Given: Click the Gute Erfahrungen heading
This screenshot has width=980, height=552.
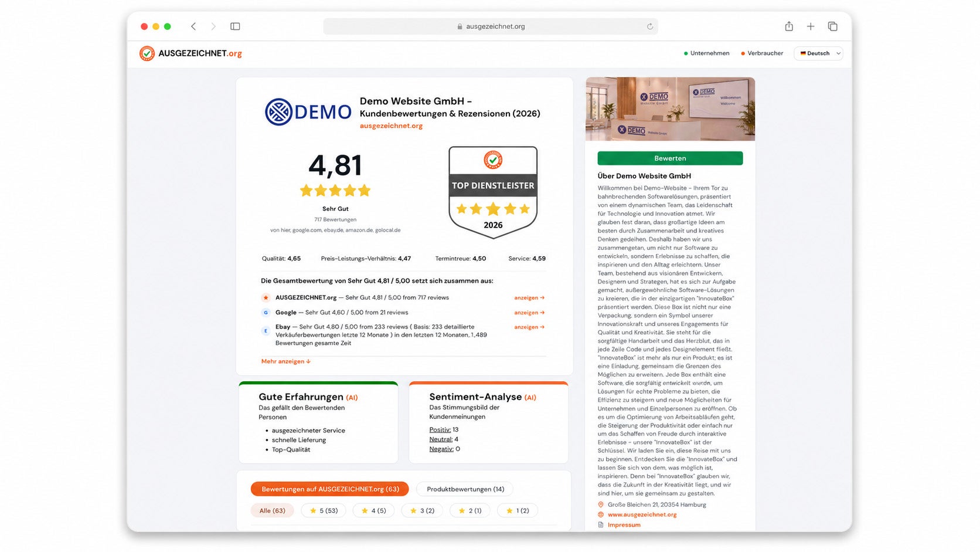Looking at the screenshot, I should click(308, 397).
